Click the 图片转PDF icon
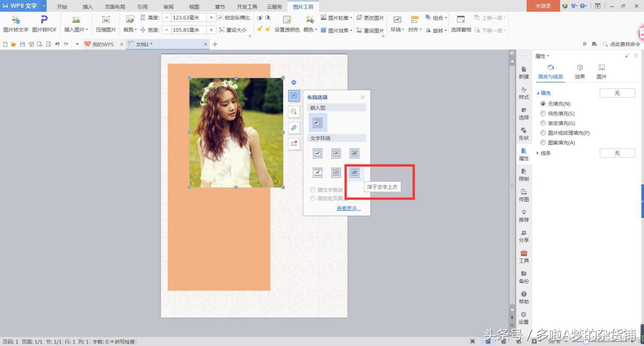Screen dimensions: 644x346 (x=44, y=23)
